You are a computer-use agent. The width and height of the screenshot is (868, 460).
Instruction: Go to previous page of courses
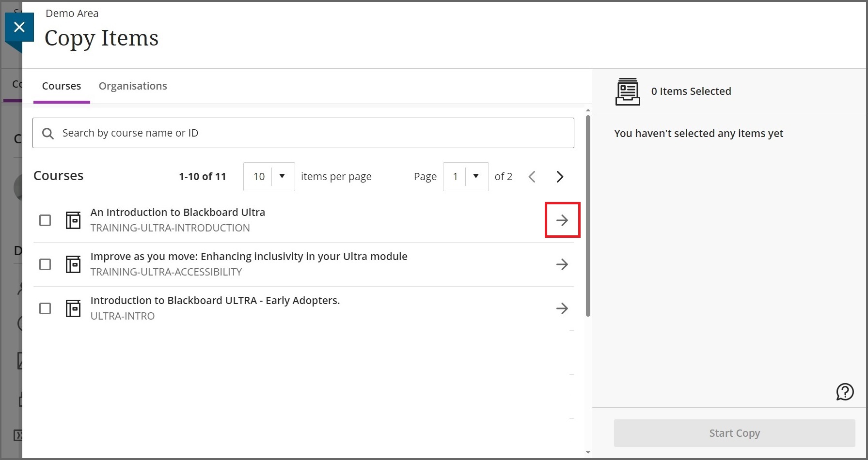click(532, 177)
